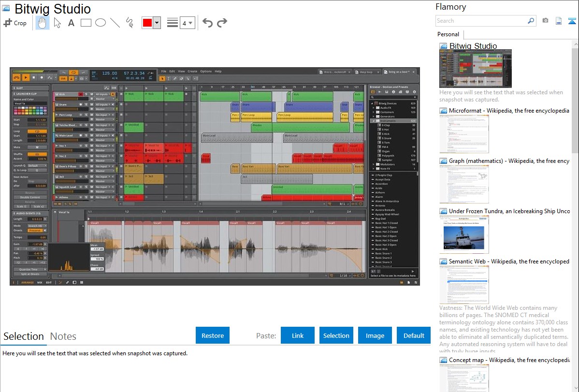Switch to the deep loop project tab
The width and height of the screenshot is (579, 392).
366,72
